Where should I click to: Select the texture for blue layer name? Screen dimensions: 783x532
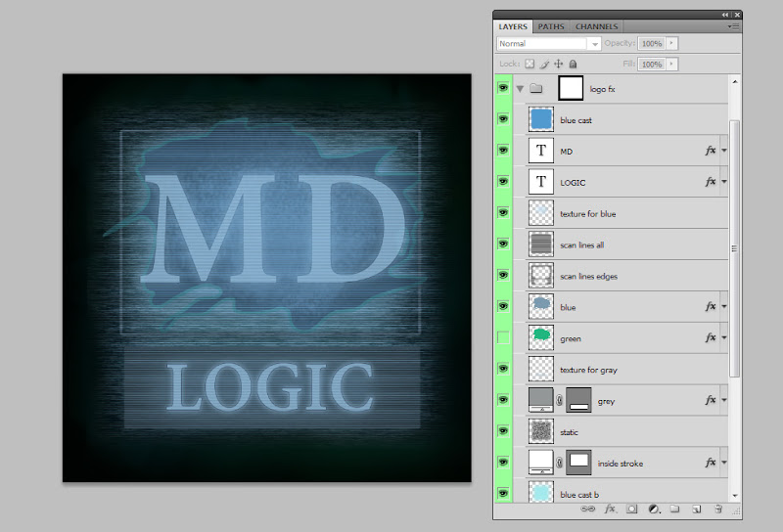[588, 213]
